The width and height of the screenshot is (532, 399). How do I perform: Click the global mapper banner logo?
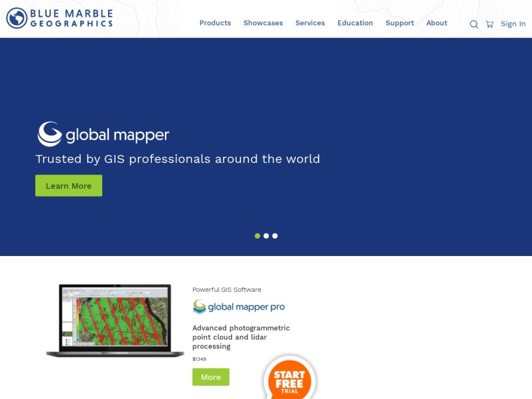(x=103, y=134)
